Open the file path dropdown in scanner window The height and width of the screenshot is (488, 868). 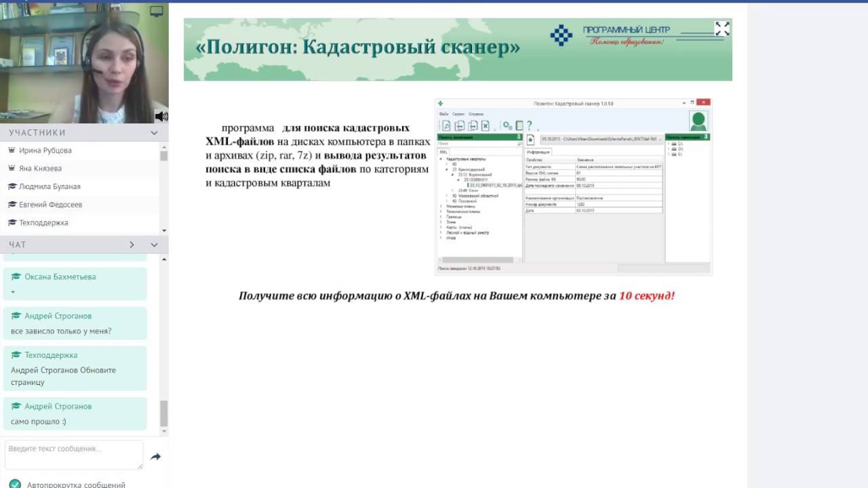click(660, 140)
